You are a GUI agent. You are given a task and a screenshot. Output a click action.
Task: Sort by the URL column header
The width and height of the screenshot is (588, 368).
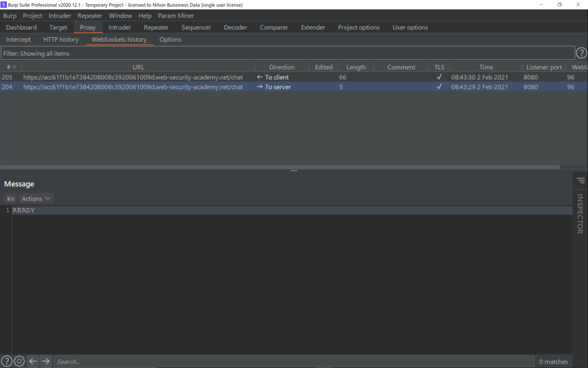click(138, 67)
